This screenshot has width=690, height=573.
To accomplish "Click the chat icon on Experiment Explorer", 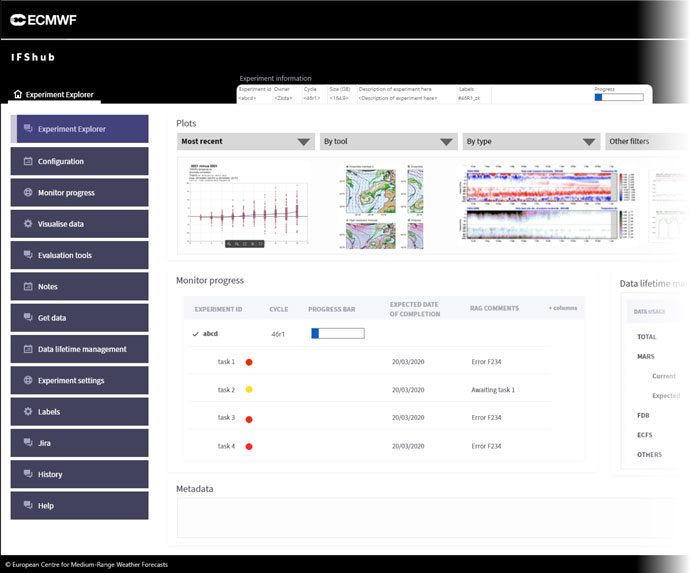I will tap(28, 129).
